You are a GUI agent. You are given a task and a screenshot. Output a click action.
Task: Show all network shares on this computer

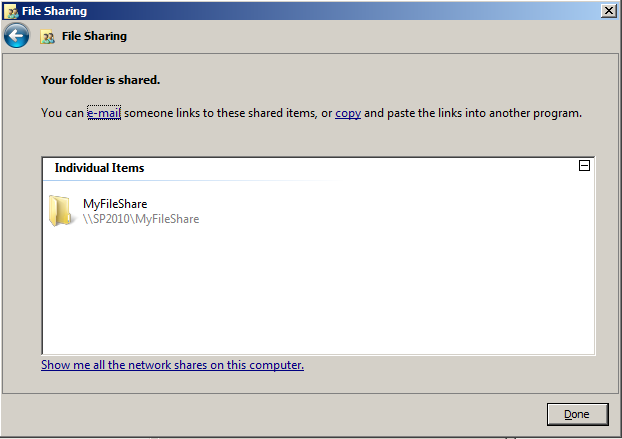tap(172, 365)
